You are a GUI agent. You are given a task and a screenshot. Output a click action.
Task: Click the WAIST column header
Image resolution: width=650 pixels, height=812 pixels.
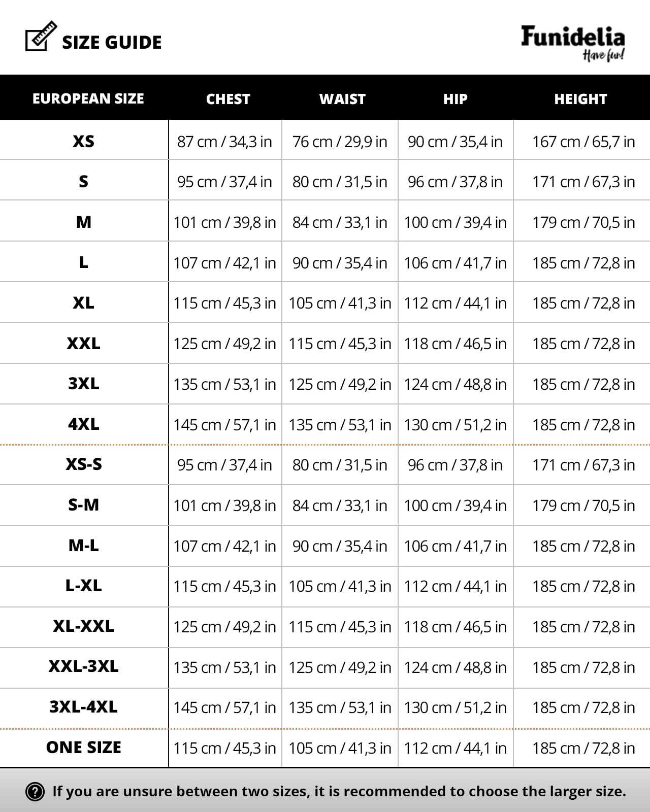342,99
